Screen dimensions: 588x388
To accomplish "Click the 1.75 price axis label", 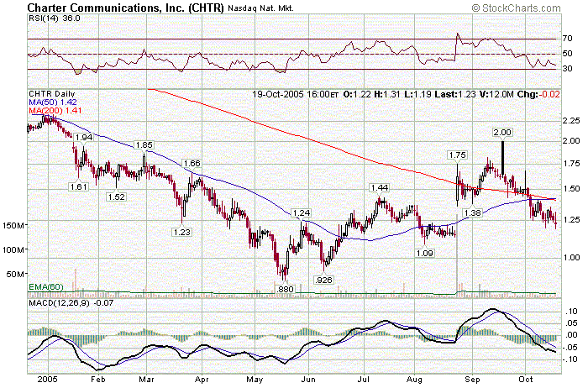I will 571,164.
